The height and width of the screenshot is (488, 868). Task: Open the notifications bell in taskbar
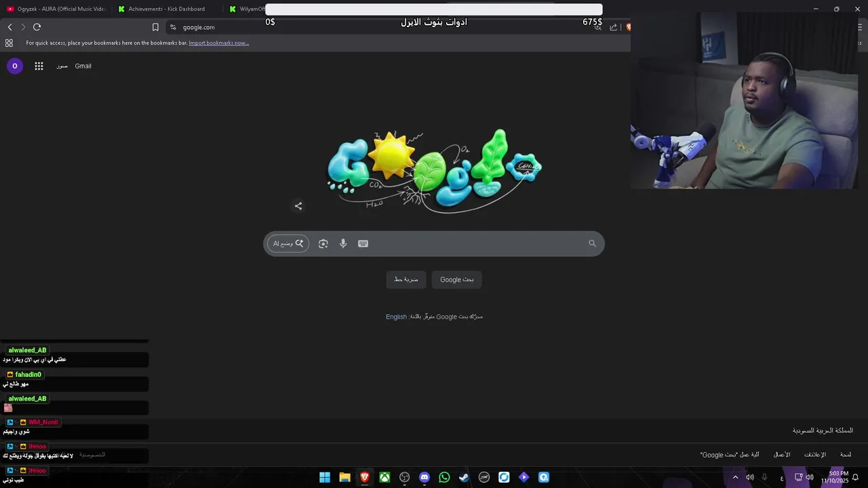pyautogui.click(x=855, y=477)
